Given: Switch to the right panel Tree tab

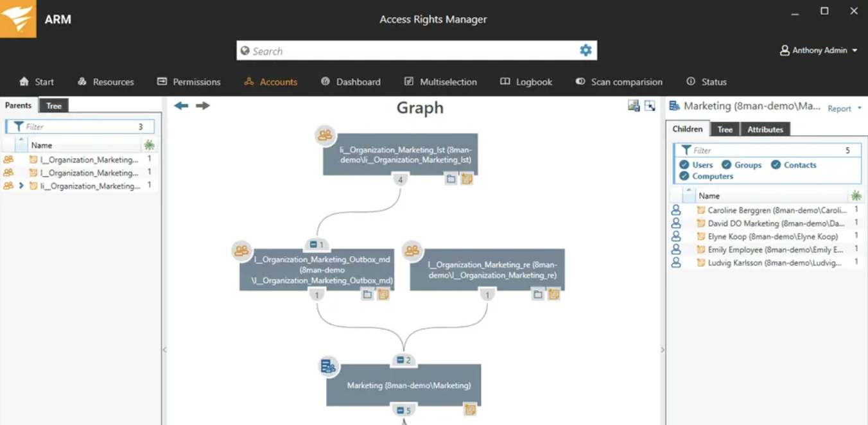Looking at the screenshot, I should 725,130.
